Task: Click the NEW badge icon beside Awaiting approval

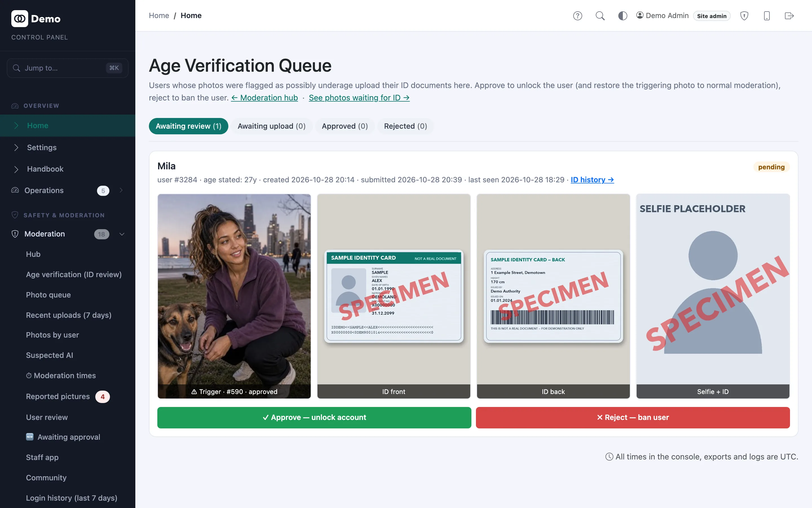Action: [30, 436]
